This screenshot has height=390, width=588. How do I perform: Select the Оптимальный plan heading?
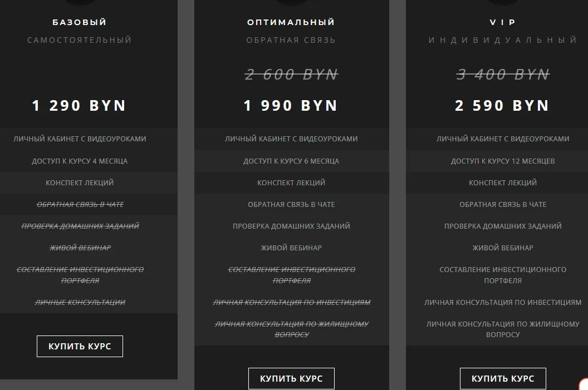click(x=291, y=22)
